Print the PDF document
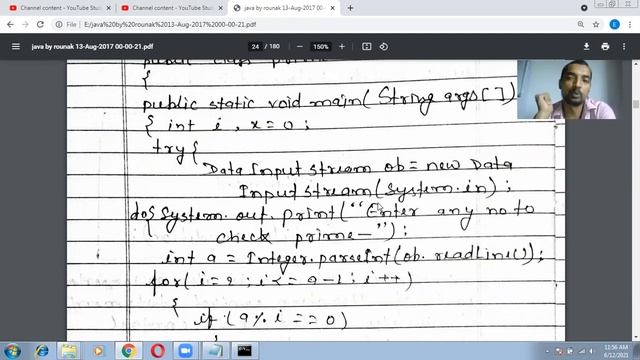This screenshot has width=640, height=360. 605,47
